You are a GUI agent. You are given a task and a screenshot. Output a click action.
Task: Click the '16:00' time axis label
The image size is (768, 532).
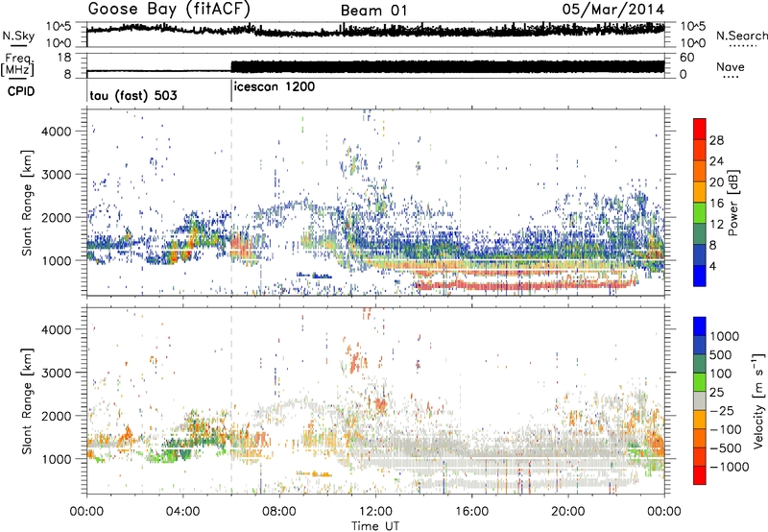471,512
